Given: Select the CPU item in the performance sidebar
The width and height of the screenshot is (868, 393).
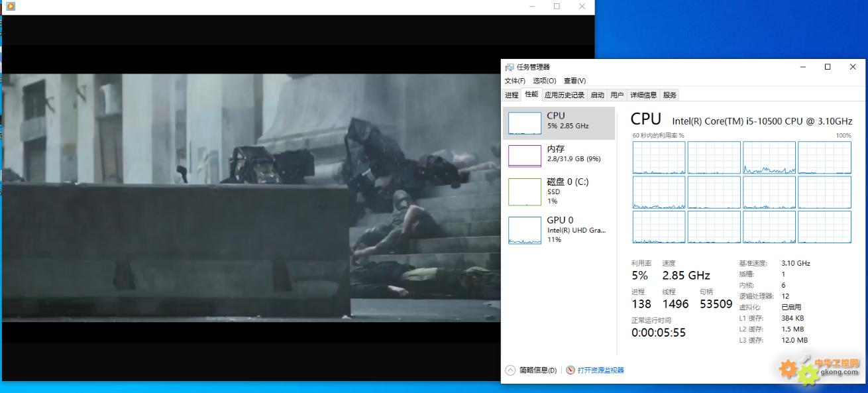Looking at the screenshot, I should click(x=559, y=123).
